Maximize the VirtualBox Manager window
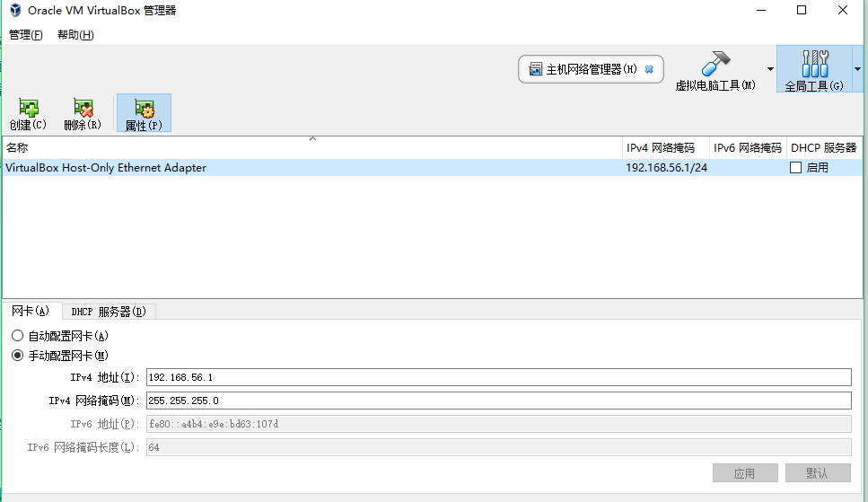This screenshot has height=502, width=868. (x=802, y=10)
